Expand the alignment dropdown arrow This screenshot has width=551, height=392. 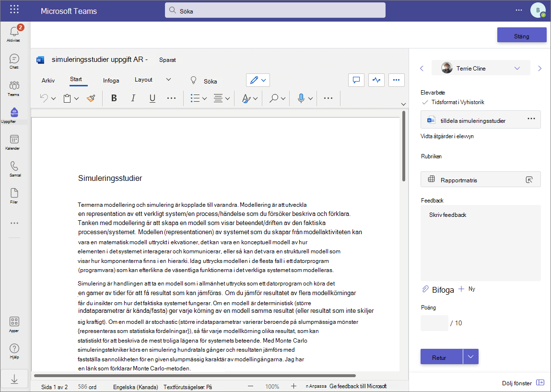(227, 99)
